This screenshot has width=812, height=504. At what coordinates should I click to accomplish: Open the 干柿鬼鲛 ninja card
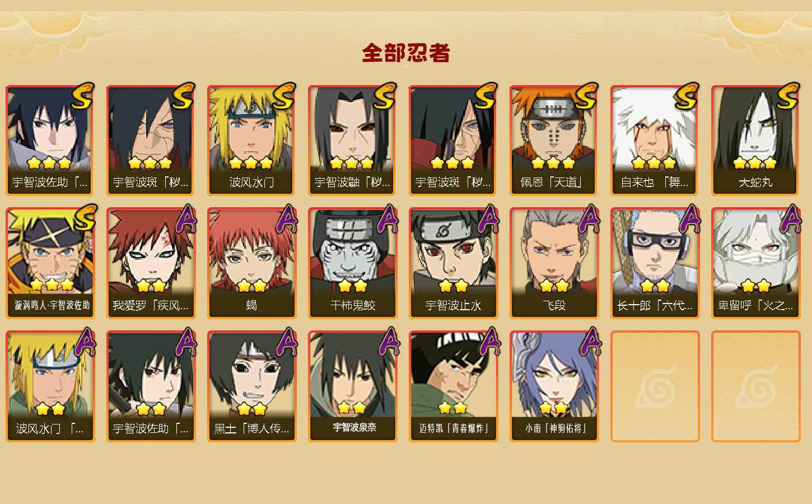pos(352,263)
